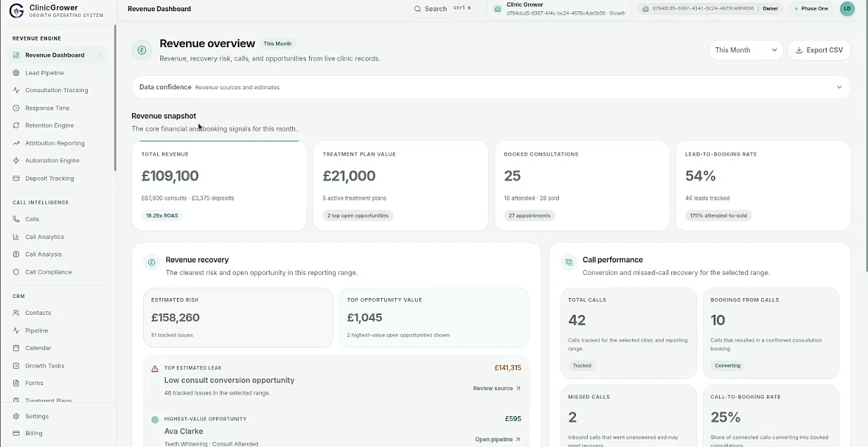Open pipeline for Ava Clarke
The width and height of the screenshot is (868, 447).
(x=497, y=439)
